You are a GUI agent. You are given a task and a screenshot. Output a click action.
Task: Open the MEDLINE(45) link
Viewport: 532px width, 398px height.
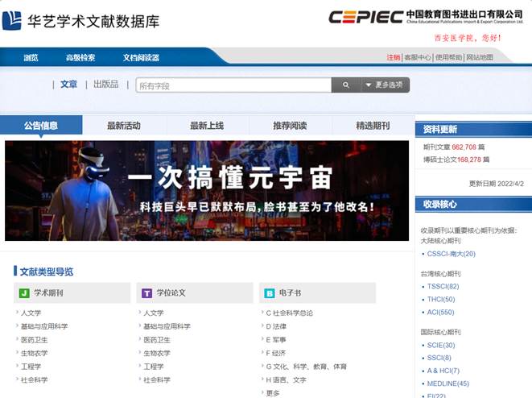click(x=448, y=383)
